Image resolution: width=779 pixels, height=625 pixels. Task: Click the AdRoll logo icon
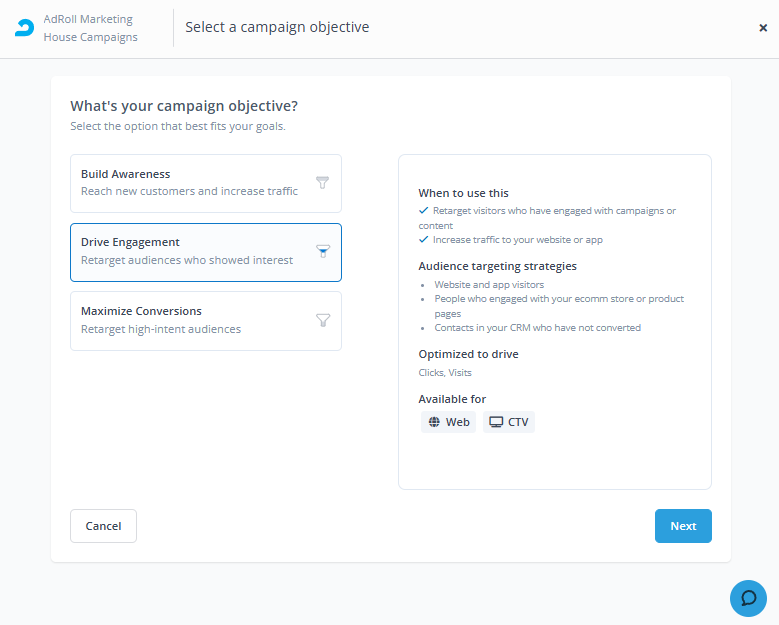pos(24,28)
